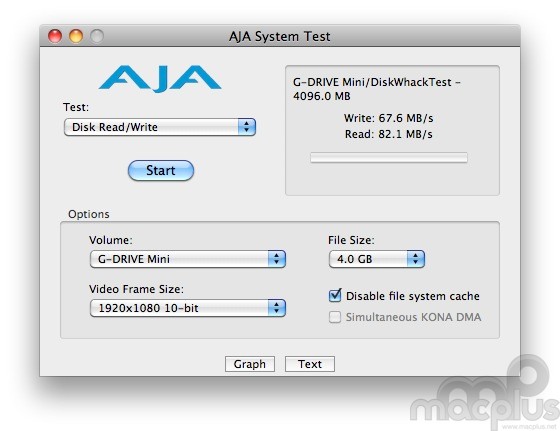The width and height of the screenshot is (560, 431).
Task: Click the Simultaneous KONA DMA checkbox
Action: coord(335,317)
